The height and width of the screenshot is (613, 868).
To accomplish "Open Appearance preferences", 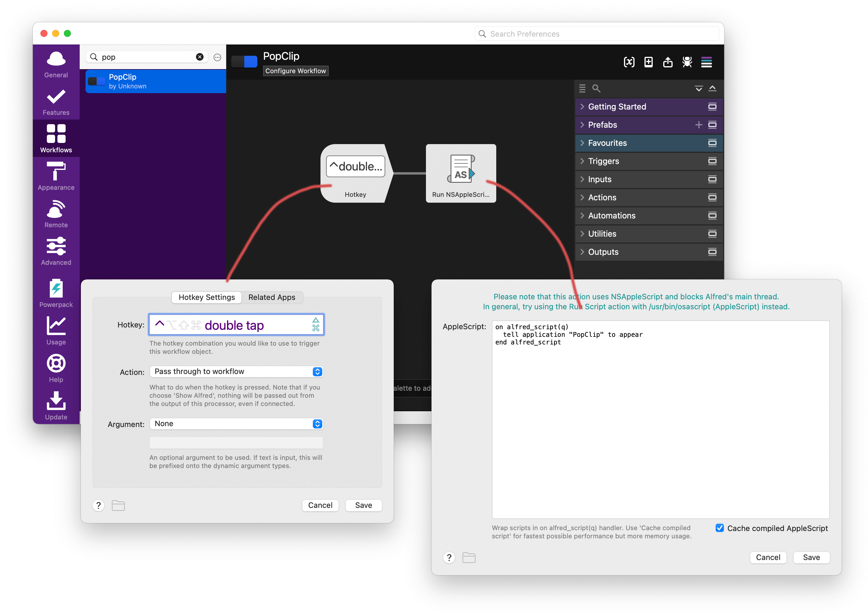I will point(56,176).
